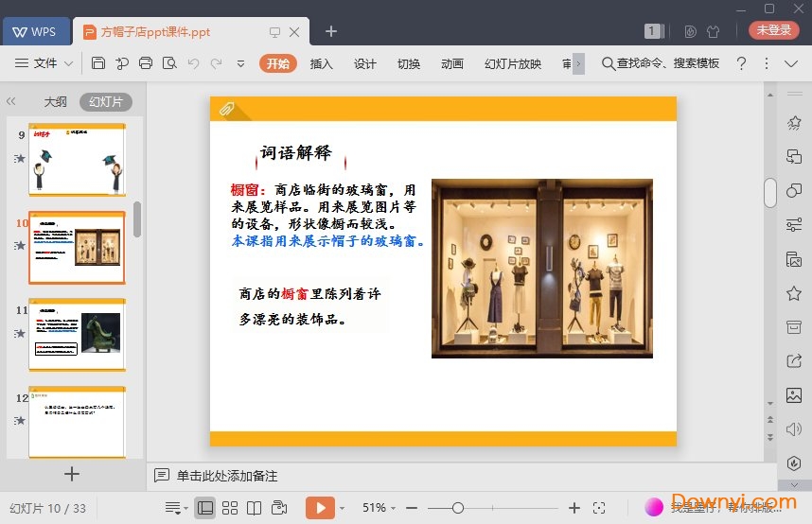Click the WPS home tab
The height and width of the screenshot is (524, 812).
pos(36,31)
